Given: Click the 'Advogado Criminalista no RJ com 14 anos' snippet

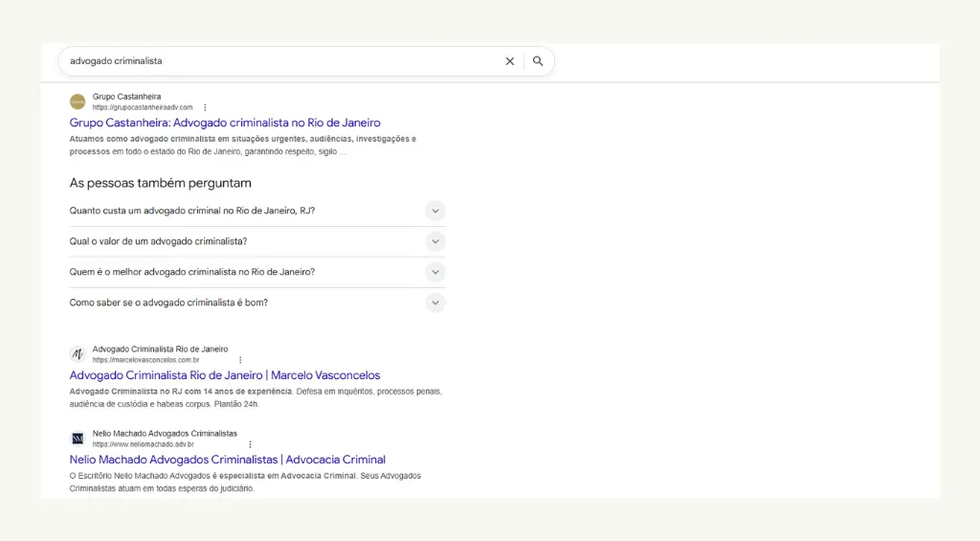Looking at the screenshot, I should 256,397.
